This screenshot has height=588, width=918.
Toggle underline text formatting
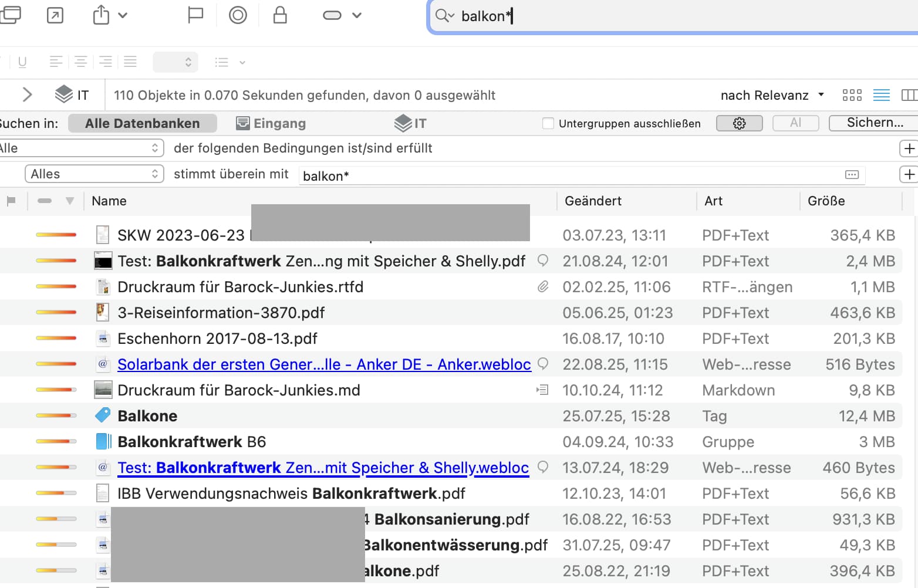(x=22, y=62)
